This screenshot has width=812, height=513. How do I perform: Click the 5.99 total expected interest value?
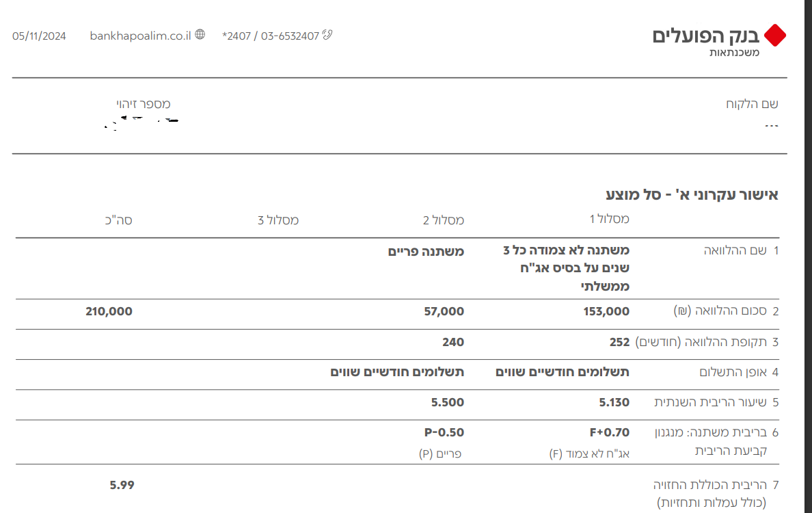click(x=122, y=485)
